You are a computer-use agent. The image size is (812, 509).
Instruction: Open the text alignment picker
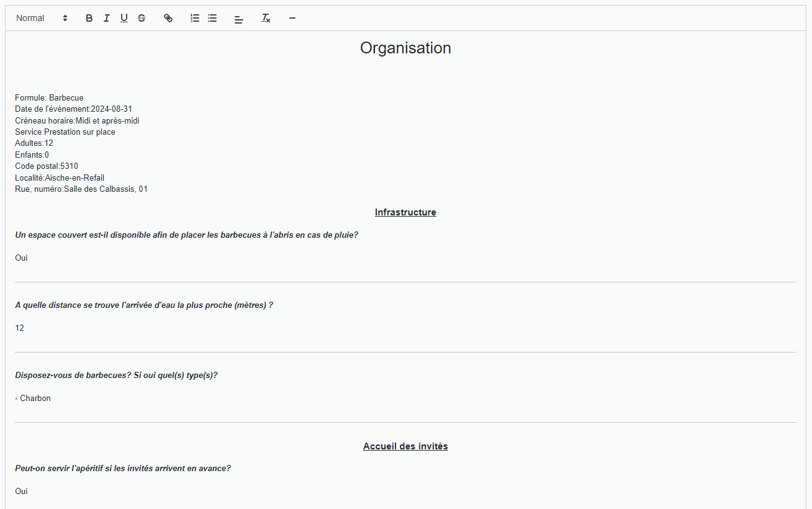[x=239, y=18]
